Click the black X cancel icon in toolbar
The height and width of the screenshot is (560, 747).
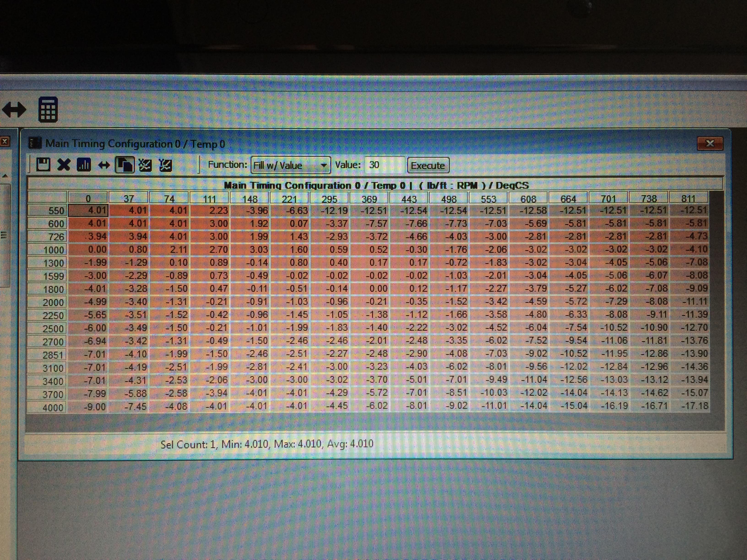pos(64,165)
